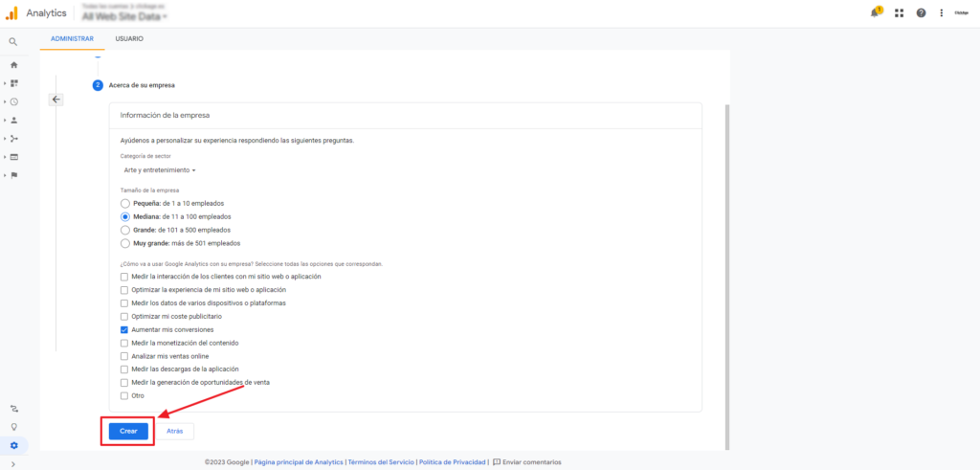This screenshot has width=980, height=470.
Task: Select Mediana company size radio
Action: pos(125,217)
